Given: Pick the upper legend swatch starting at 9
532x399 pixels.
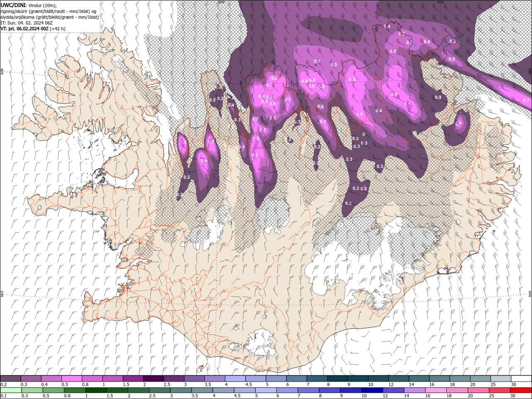Looking at the screenshot, I should tap(358, 379).
